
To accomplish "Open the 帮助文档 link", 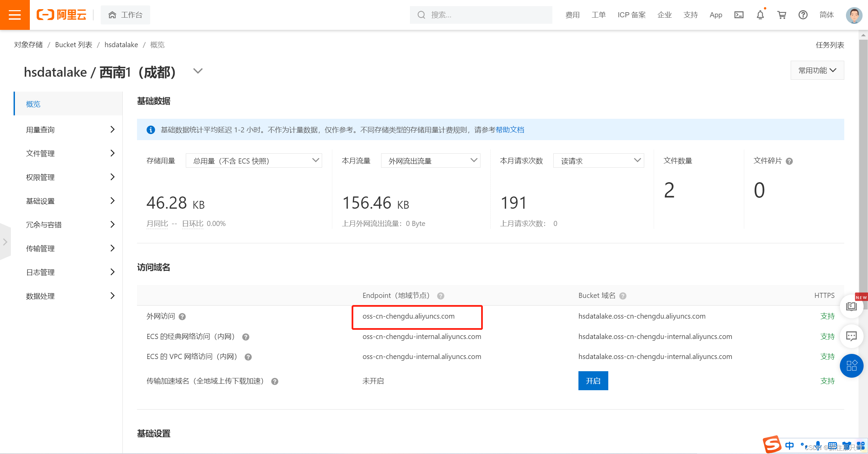I will pyautogui.click(x=510, y=130).
